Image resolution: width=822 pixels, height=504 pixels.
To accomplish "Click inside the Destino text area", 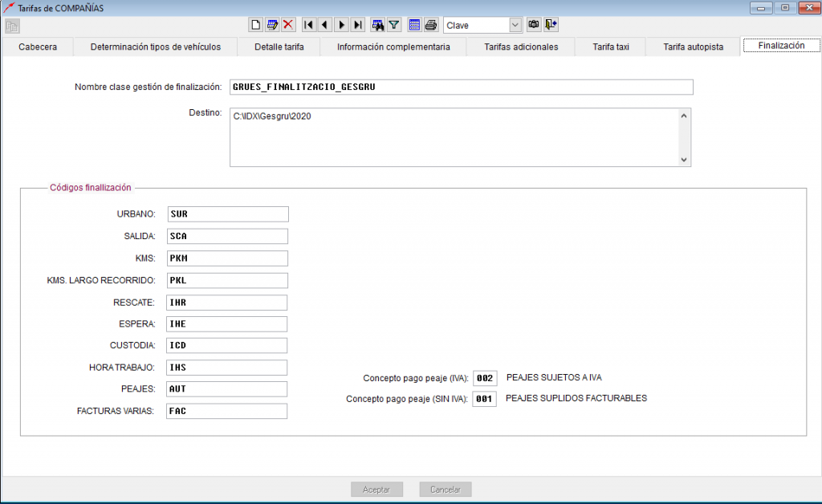I will pos(454,137).
